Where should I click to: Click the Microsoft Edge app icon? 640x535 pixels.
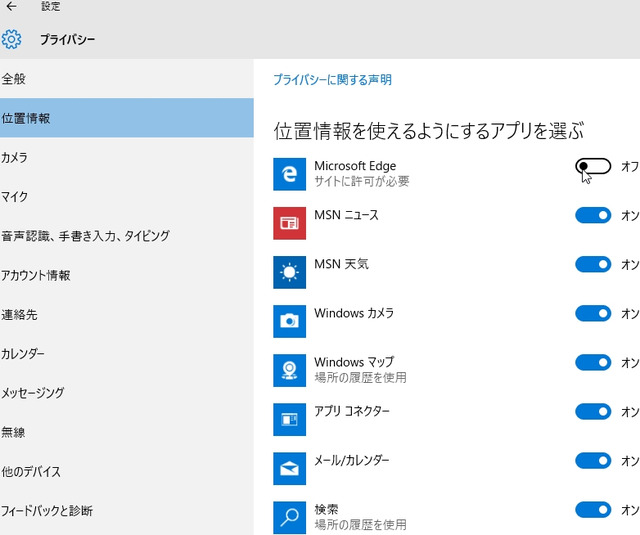tap(289, 174)
